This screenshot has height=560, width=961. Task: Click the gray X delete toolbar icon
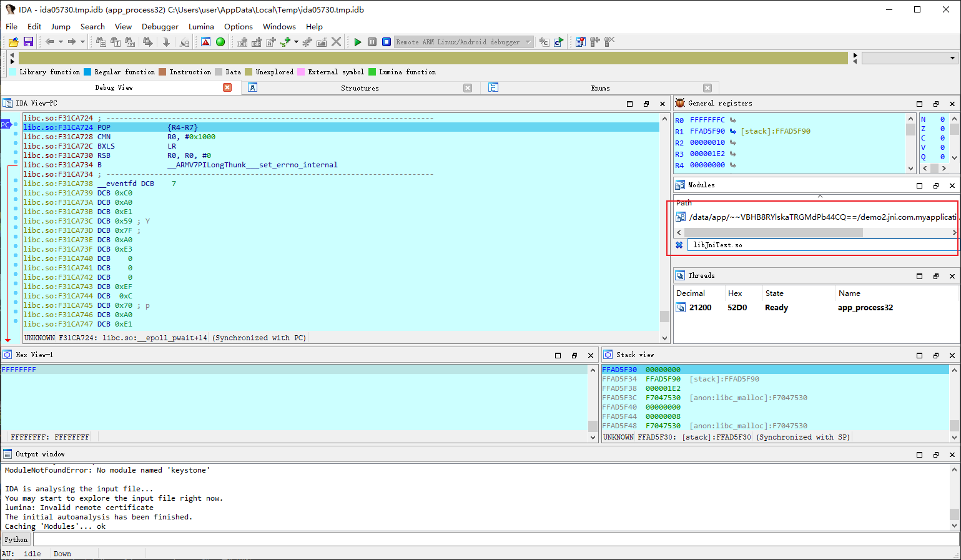(x=336, y=42)
